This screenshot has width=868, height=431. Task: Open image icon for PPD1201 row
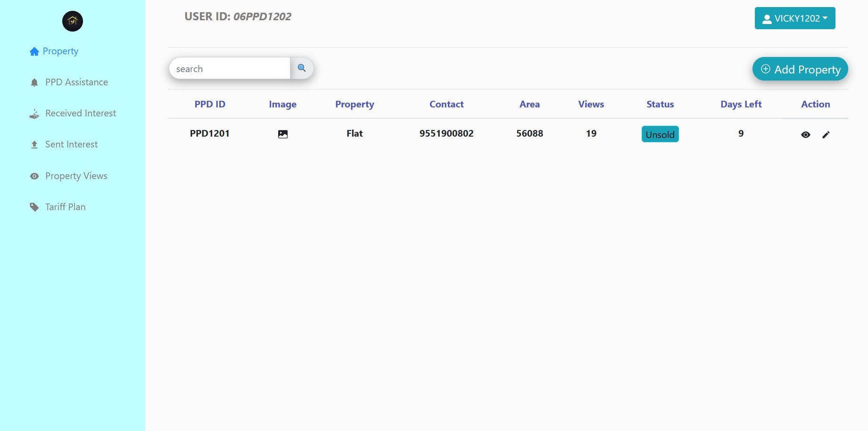point(283,134)
